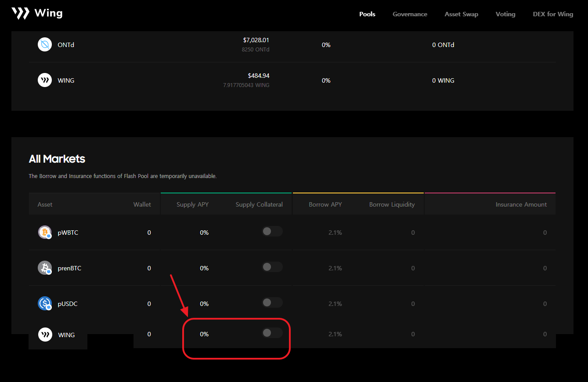Click the Wing logo icon
The width and height of the screenshot is (588, 382).
(20, 13)
